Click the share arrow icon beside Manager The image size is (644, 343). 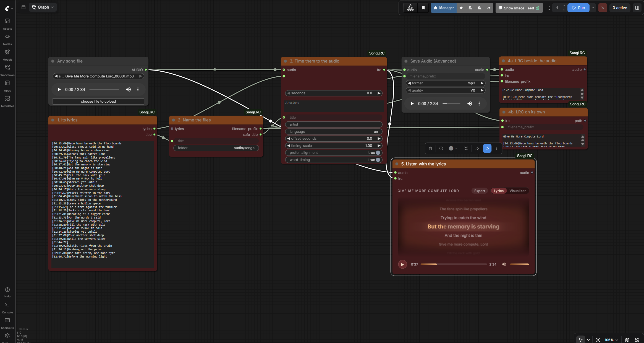pos(489,8)
